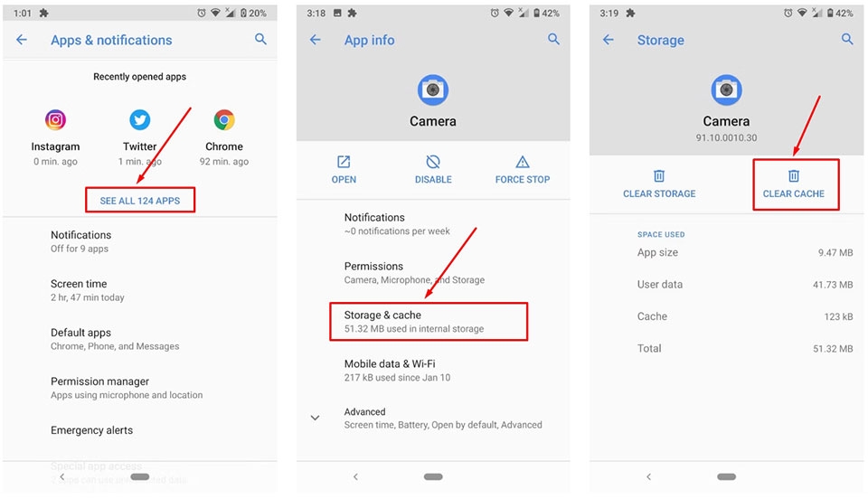Tap the Twitter recently opened app
Image resolution: width=868 pixels, height=499 pixels.
pos(139,119)
